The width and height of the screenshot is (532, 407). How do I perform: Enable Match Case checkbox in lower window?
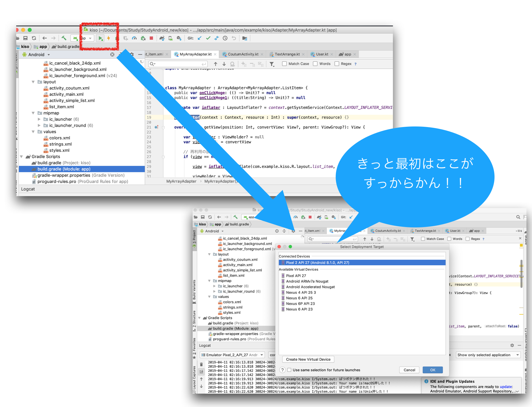point(423,239)
